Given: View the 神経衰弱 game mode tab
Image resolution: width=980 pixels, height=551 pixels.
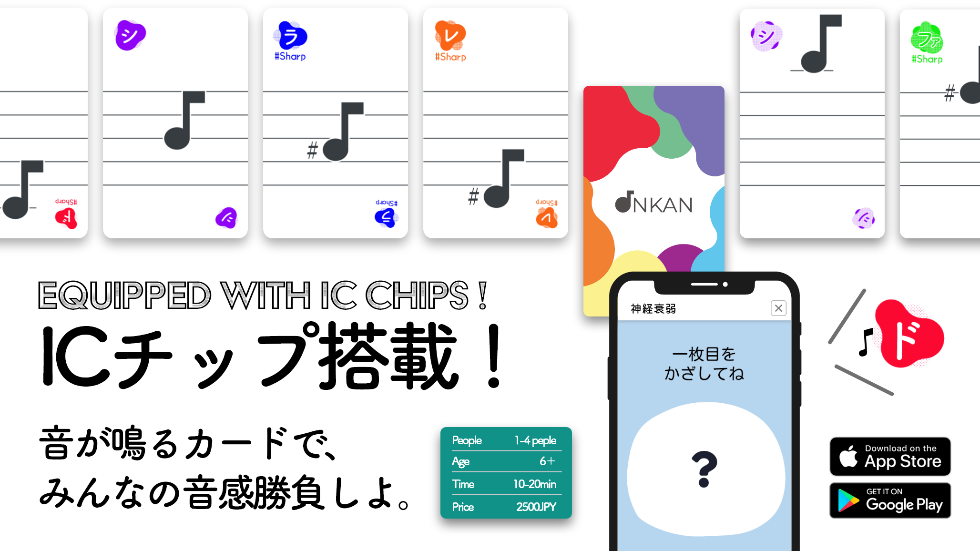Looking at the screenshot, I should pyautogui.click(x=647, y=309).
